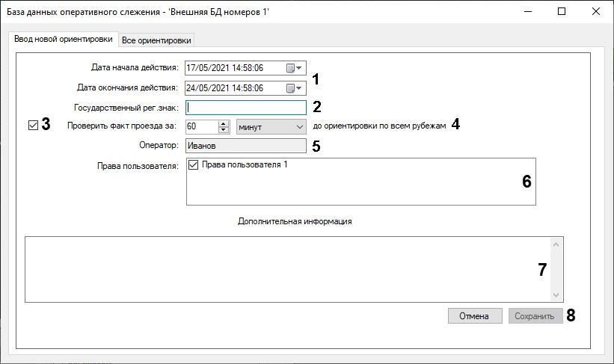
Task: Click the 'Оператор' field showing Иванов
Action: click(245, 146)
